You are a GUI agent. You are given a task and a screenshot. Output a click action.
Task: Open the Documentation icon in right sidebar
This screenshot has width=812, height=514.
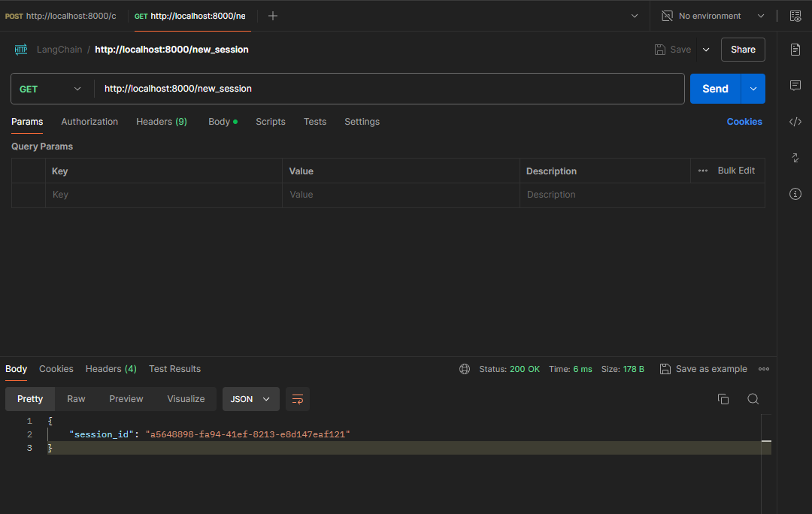pos(795,50)
